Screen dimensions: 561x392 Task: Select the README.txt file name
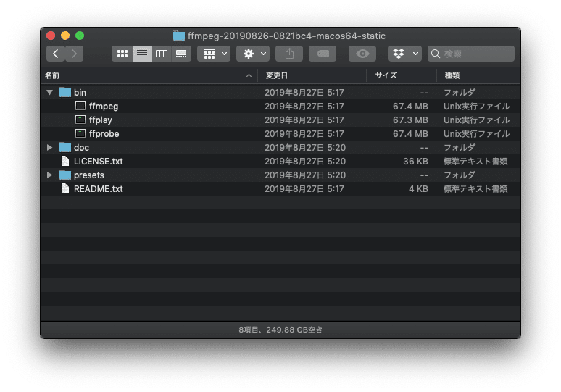pyautogui.click(x=99, y=189)
